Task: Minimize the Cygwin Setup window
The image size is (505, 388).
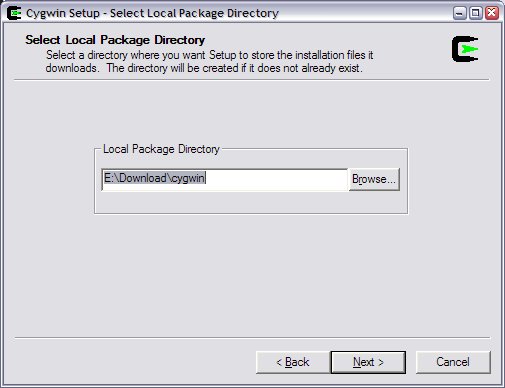Action: (x=460, y=13)
